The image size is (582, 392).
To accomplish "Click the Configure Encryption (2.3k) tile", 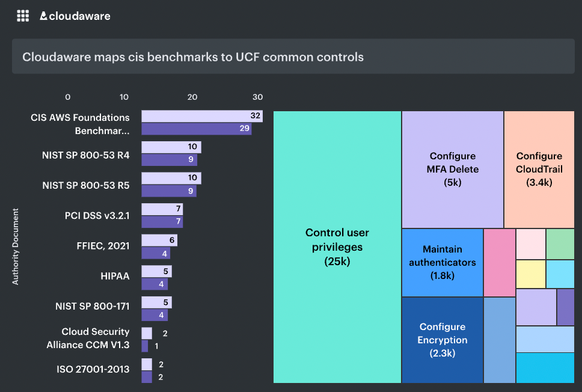I will (443, 340).
